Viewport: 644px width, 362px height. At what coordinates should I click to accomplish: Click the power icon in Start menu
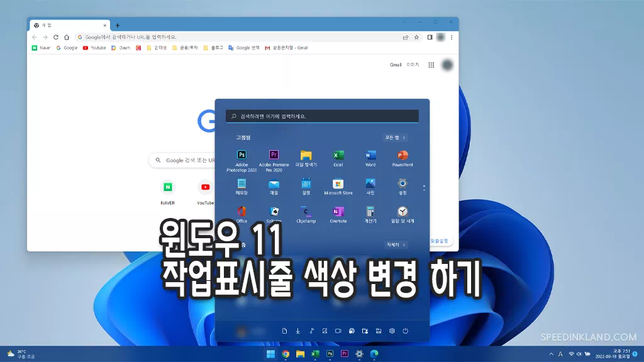point(406,331)
